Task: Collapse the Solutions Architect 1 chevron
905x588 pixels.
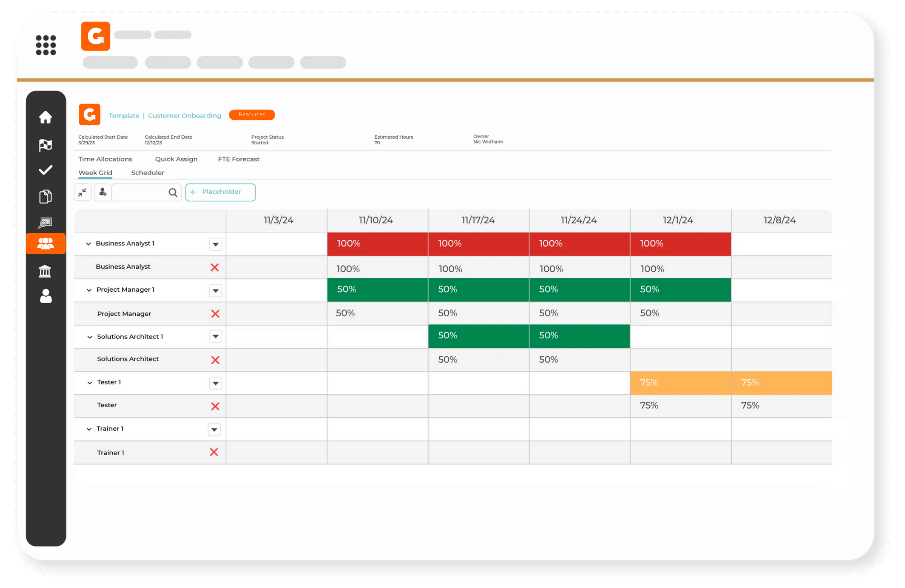Action: [x=90, y=337]
